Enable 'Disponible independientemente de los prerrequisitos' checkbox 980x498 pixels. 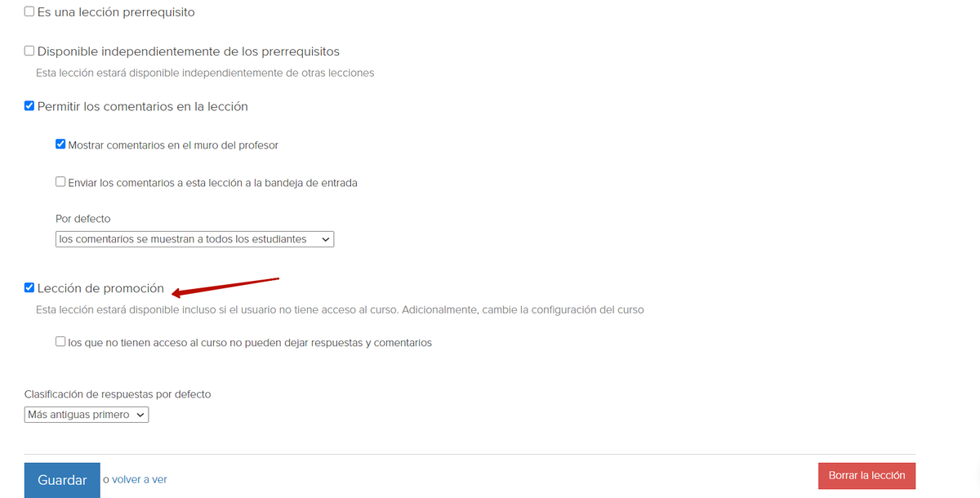[x=29, y=51]
